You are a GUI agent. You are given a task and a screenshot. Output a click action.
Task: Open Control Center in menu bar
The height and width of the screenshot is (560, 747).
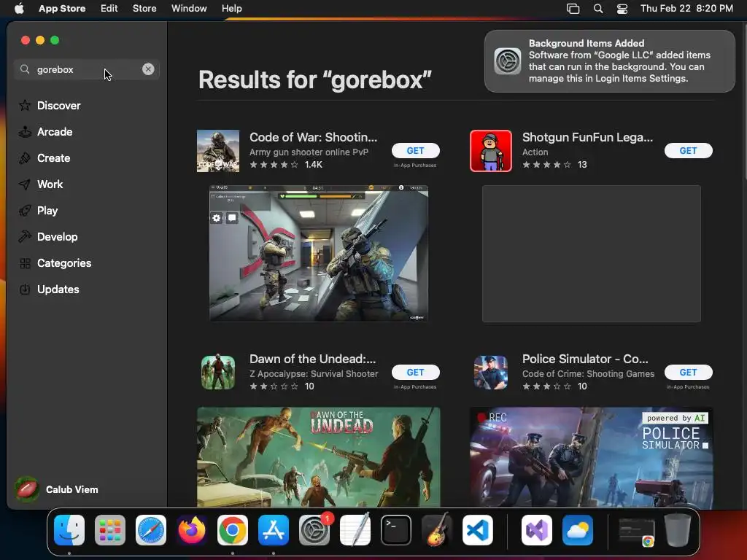click(622, 9)
